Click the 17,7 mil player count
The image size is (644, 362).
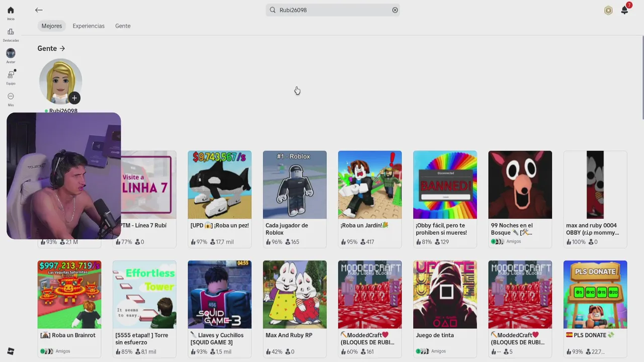coord(222,242)
